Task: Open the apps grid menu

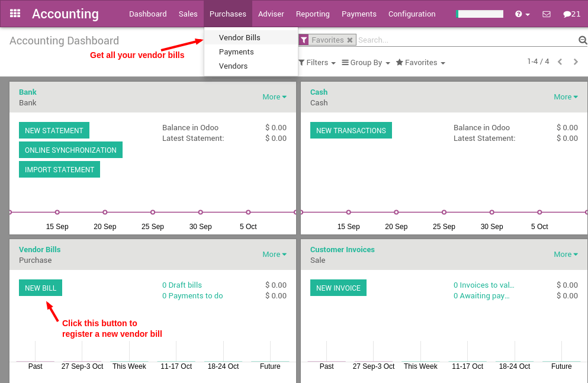Action: 15,14
